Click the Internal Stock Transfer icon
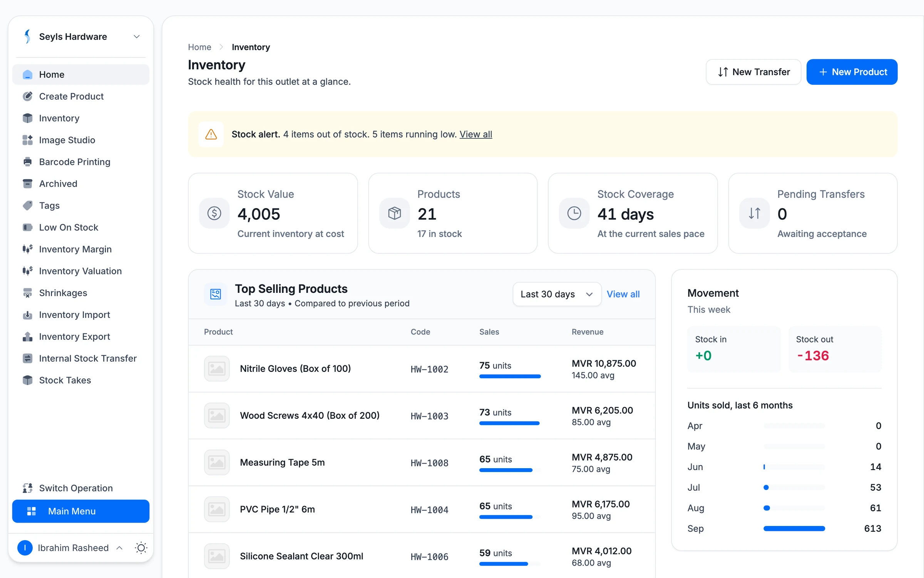Screen dimensions: 924x578 27,358
